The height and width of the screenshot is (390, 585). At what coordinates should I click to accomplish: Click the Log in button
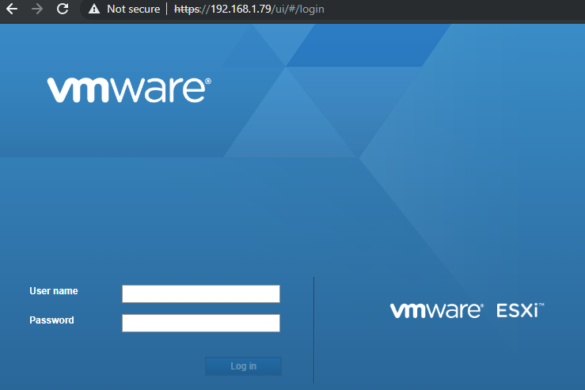pos(243,366)
